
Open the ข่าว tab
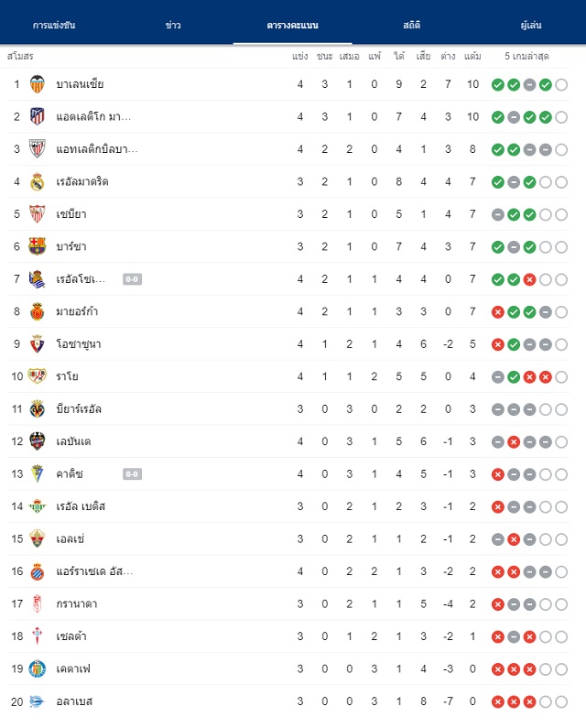tap(173, 25)
